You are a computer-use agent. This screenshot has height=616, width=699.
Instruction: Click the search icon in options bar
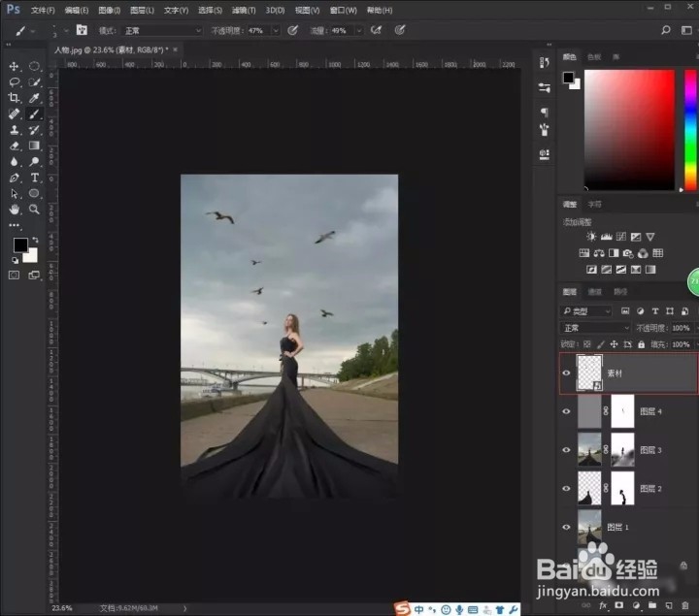click(666, 30)
